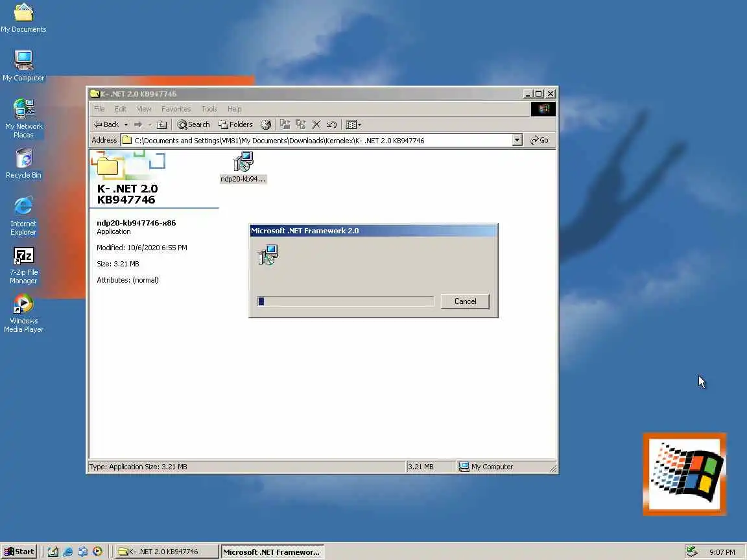Switch to K- .NET 2.0 KB947746 taskbar button
747x560 pixels.
[x=166, y=552]
